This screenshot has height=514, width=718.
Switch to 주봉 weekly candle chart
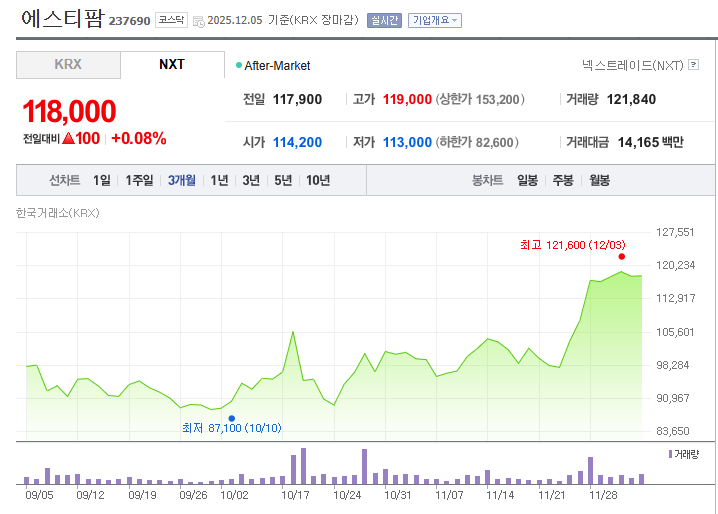click(x=563, y=181)
